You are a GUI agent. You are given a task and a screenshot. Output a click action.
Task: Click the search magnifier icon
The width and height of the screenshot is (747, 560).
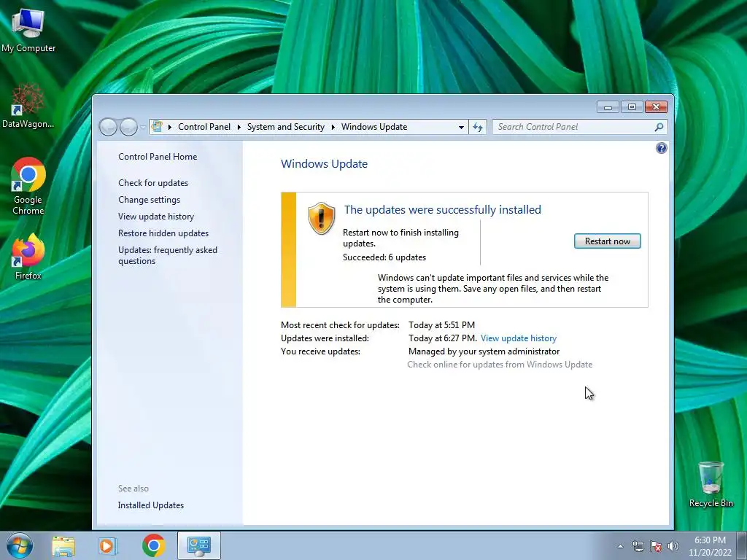click(x=659, y=127)
